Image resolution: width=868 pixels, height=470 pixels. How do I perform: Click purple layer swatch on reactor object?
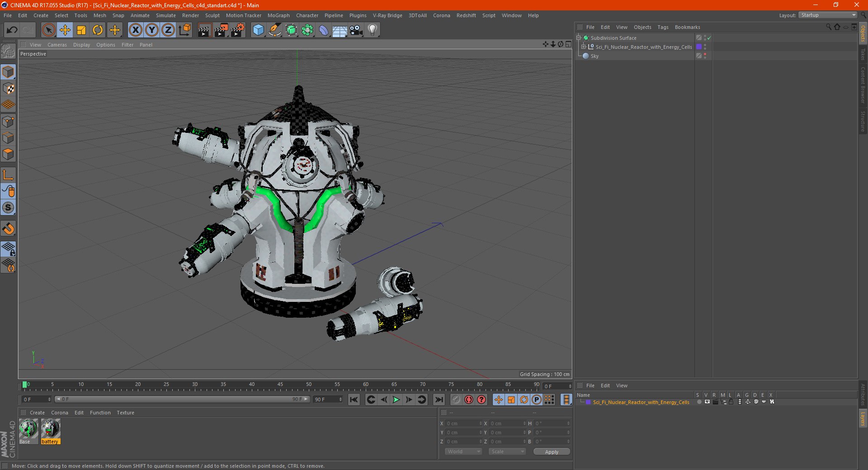click(699, 47)
